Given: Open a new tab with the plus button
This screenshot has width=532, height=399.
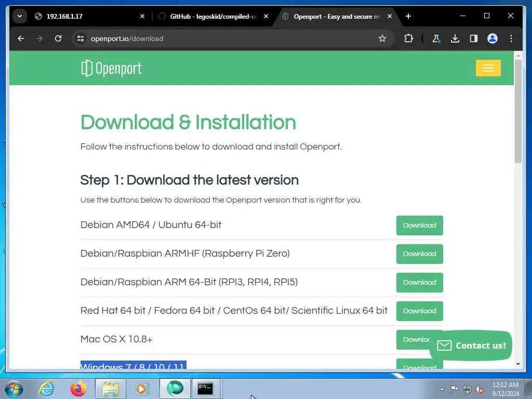Looking at the screenshot, I should click(408, 16).
